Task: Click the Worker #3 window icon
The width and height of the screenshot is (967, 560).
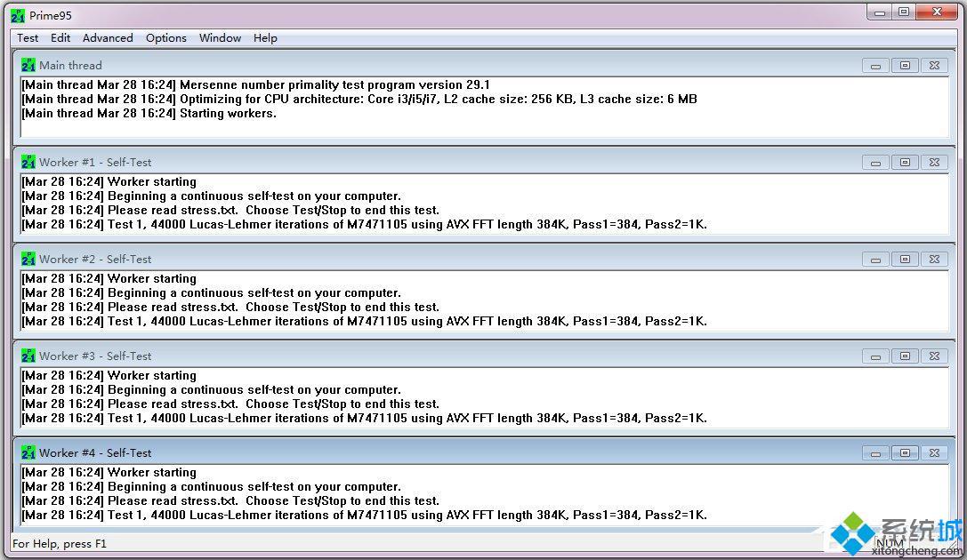Action: coord(28,356)
